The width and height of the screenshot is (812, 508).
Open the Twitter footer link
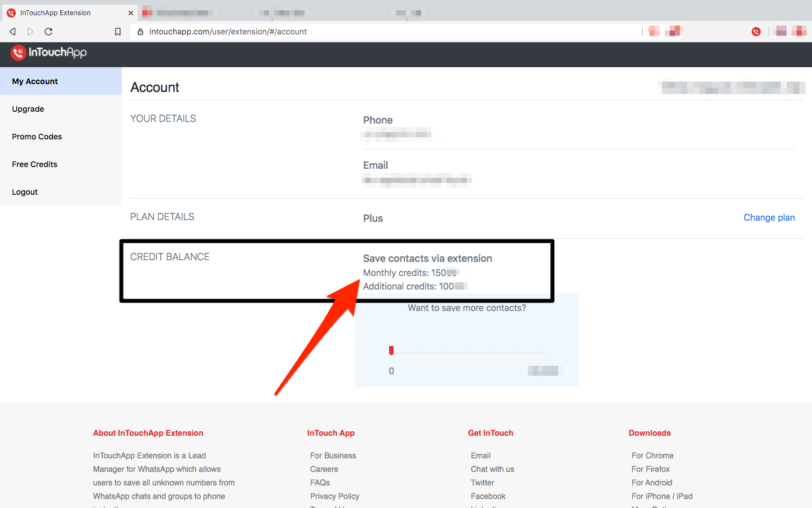pyautogui.click(x=482, y=483)
